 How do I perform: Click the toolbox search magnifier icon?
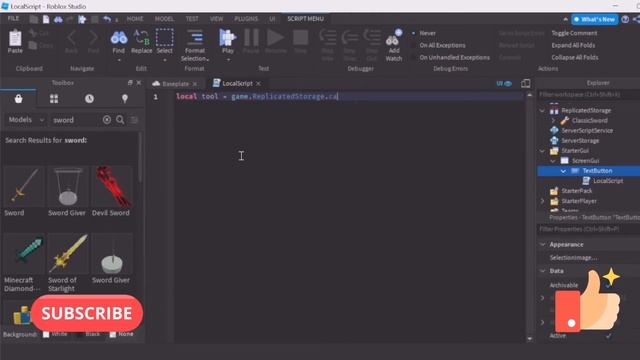tap(120, 120)
